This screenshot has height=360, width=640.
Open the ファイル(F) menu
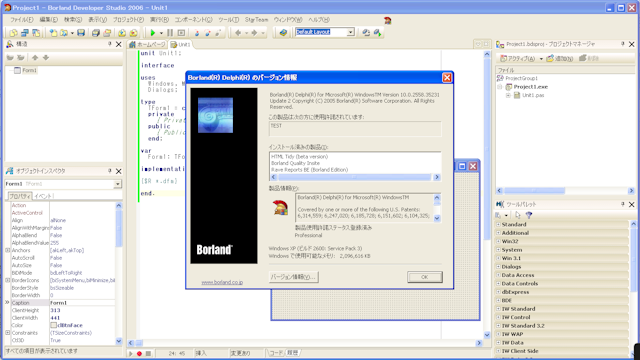pyautogui.click(x=22, y=20)
